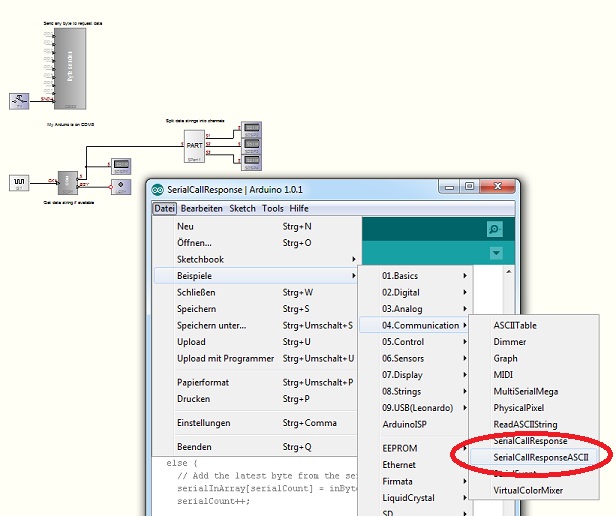Expand the Sketchbook submenu
The image size is (616, 516).
tap(255, 259)
